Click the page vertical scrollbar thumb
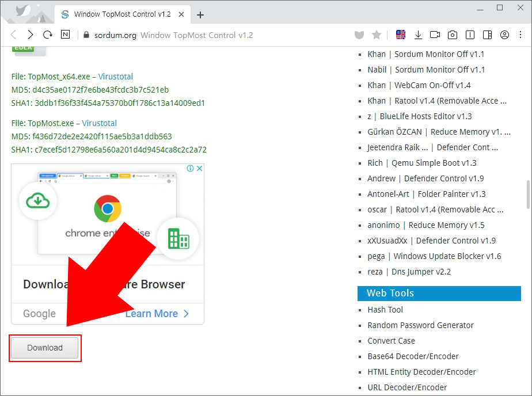Image resolution: width=532 pixels, height=396 pixels. coord(529,195)
